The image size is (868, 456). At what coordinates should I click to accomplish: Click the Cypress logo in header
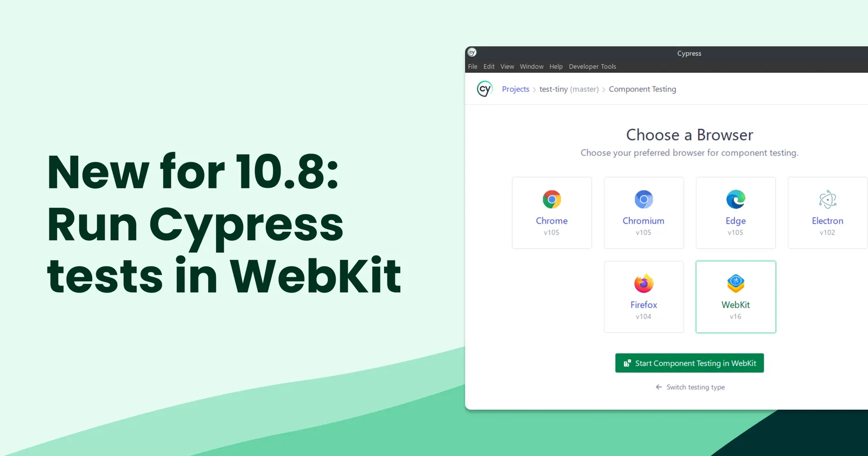(x=484, y=89)
